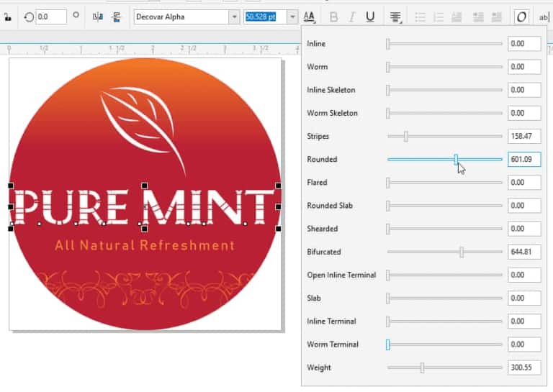The width and height of the screenshot is (553, 392).
Task: Click the bullet list icon
Action: tap(421, 17)
